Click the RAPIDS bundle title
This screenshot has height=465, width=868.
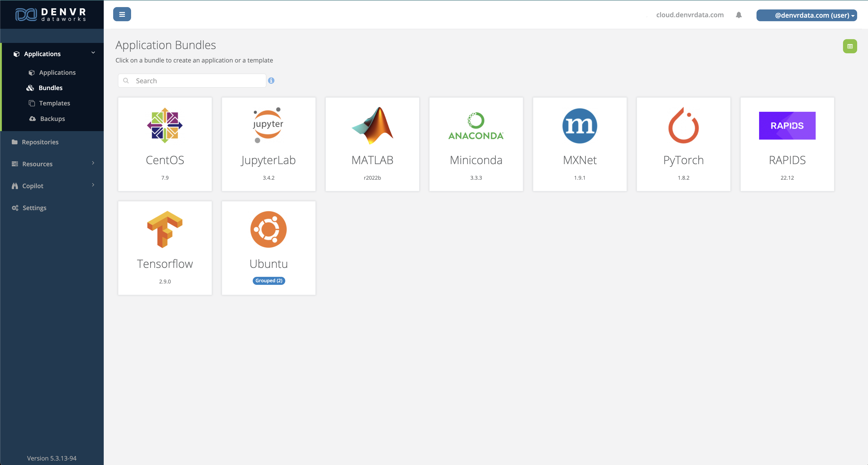[787, 160]
